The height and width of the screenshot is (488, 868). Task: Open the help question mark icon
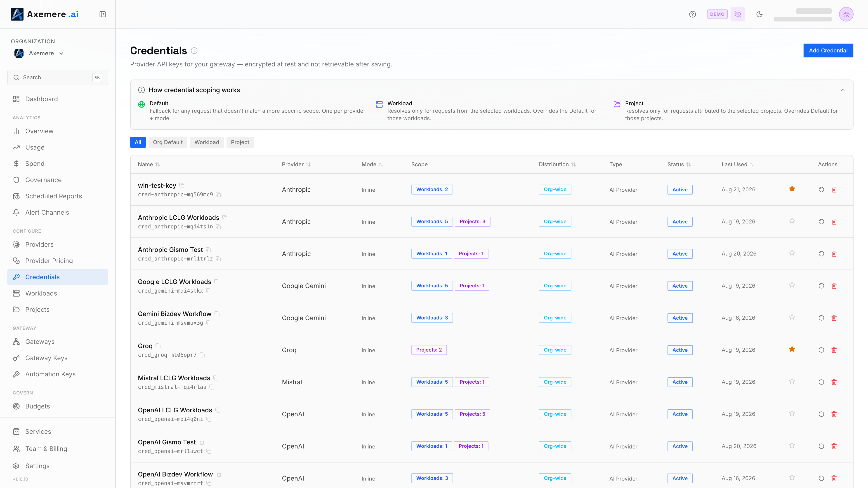pyautogui.click(x=692, y=14)
